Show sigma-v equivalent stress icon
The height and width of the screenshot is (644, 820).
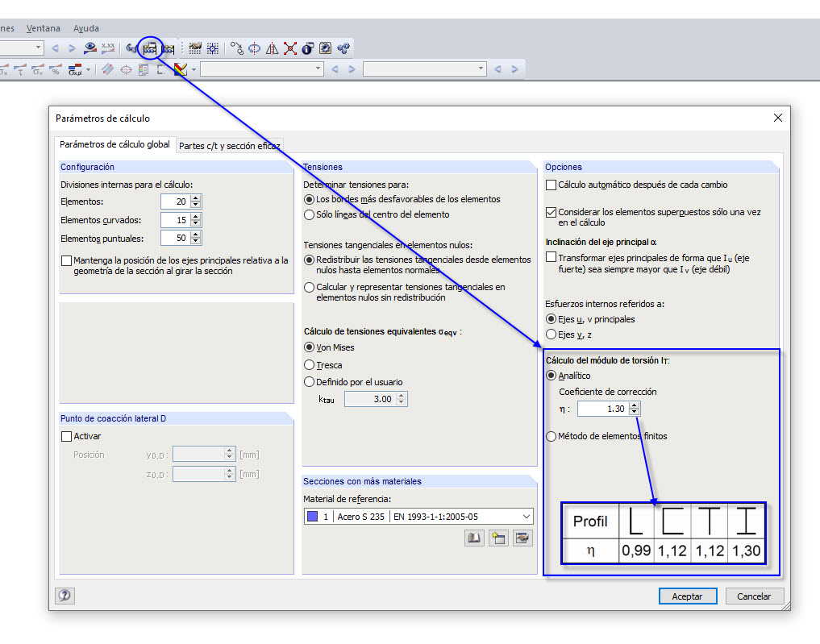(38, 69)
